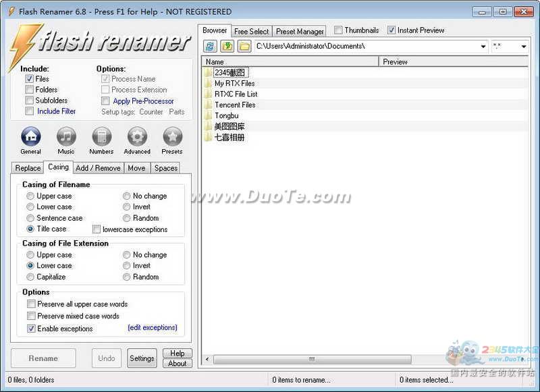Check Preserve mixed case words
This screenshot has width=540, height=392.
tap(31, 316)
